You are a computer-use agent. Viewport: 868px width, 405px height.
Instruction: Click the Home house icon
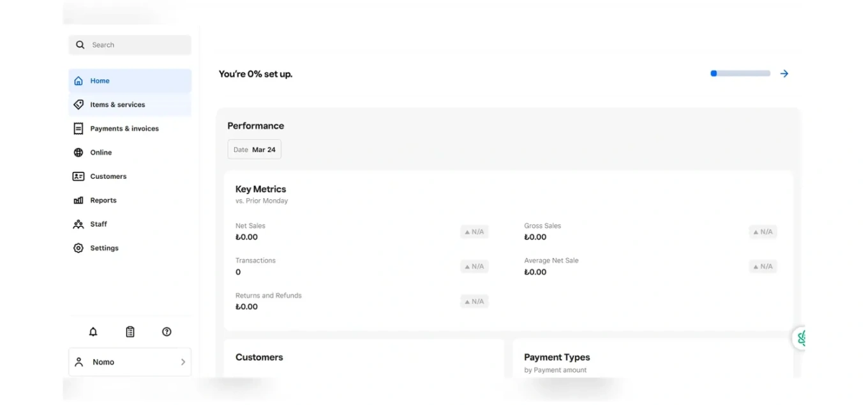point(79,81)
